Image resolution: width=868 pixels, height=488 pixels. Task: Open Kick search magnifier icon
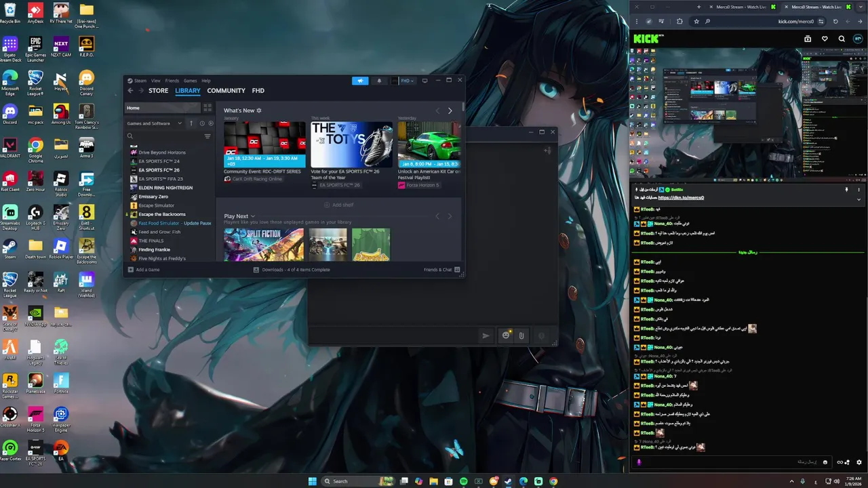point(842,39)
